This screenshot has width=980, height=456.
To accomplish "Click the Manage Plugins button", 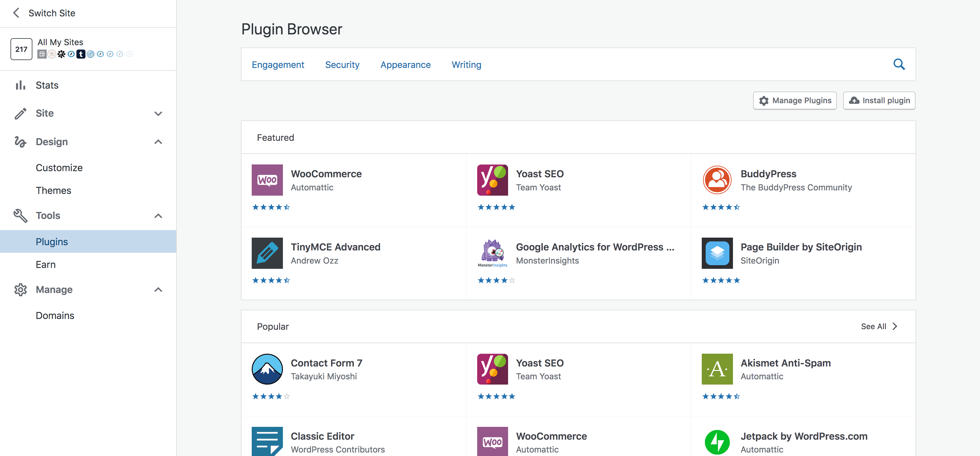I will pos(795,100).
